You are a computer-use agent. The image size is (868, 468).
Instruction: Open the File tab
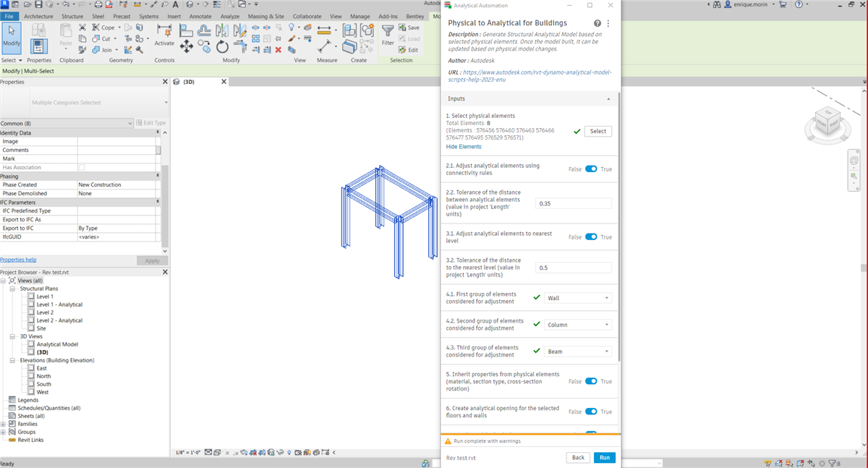click(9, 16)
